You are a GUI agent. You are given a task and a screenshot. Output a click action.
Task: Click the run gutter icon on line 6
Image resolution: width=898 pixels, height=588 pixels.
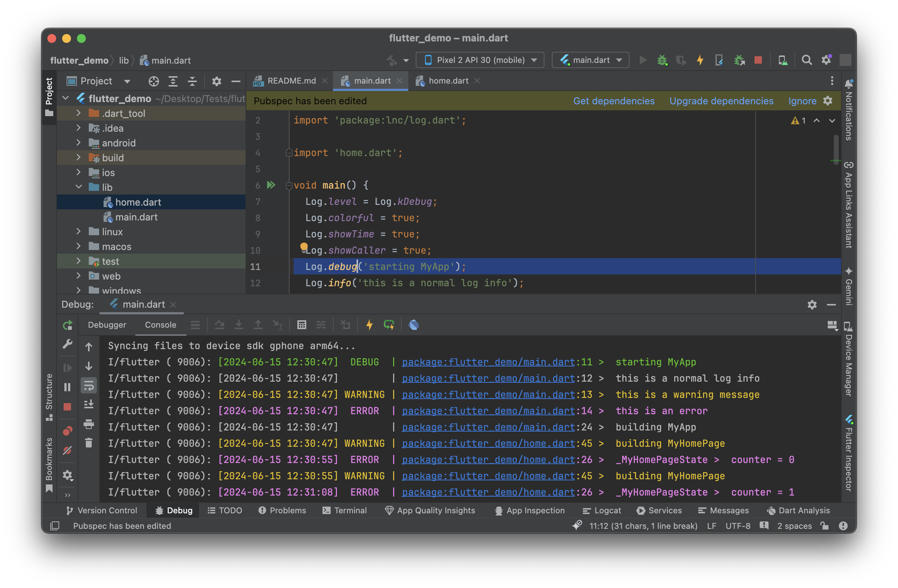point(271,185)
